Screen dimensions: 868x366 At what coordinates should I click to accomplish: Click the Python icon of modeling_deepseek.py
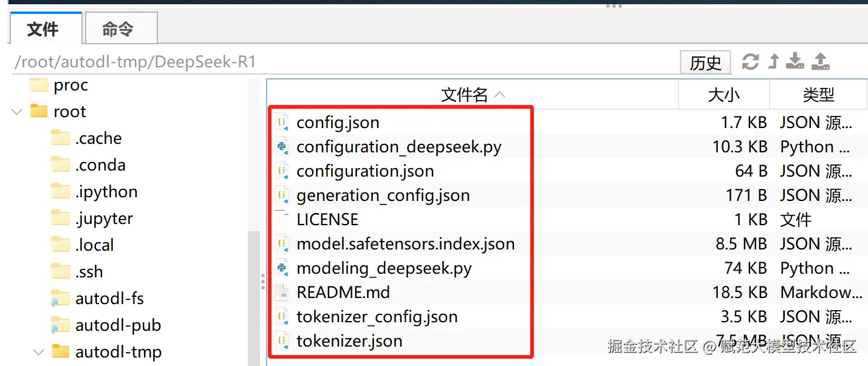tap(282, 268)
